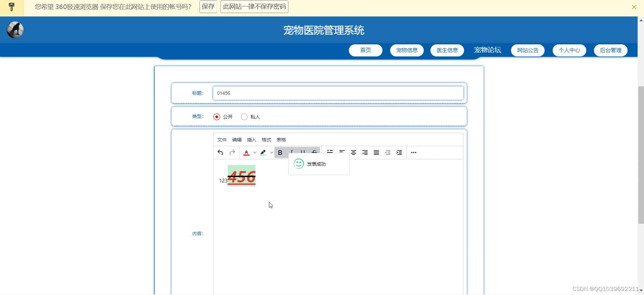The width and height of the screenshot is (644, 295).
Task: Toggle strikethrough formatting
Action: point(314,151)
